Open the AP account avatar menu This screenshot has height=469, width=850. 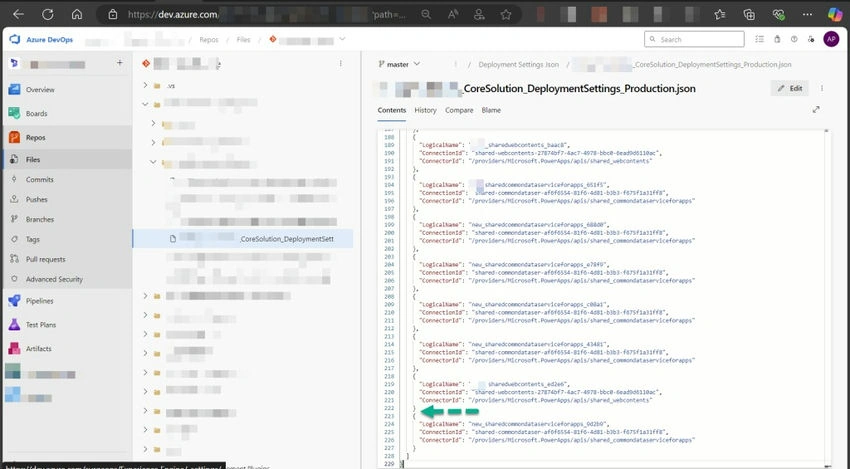(x=831, y=39)
